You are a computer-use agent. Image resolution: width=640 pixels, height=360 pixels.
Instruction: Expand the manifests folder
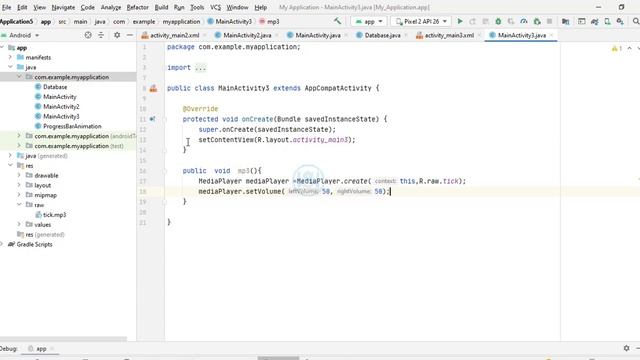10,58
